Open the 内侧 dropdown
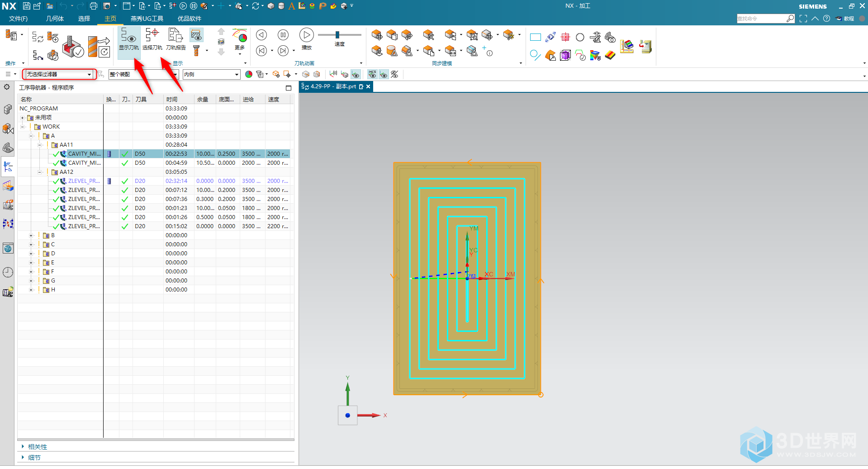 click(x=211, y=74)
